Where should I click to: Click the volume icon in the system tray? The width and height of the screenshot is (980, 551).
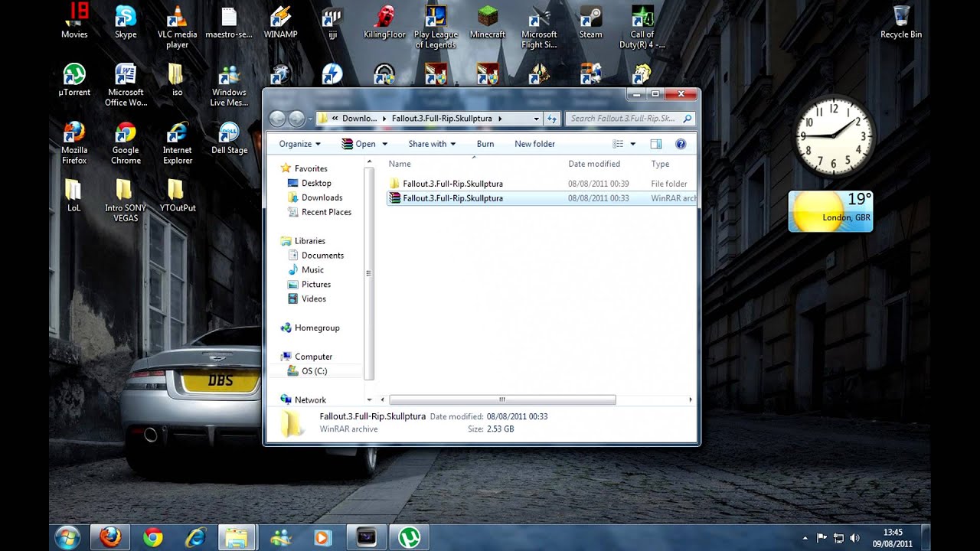(x=854, y=538)
